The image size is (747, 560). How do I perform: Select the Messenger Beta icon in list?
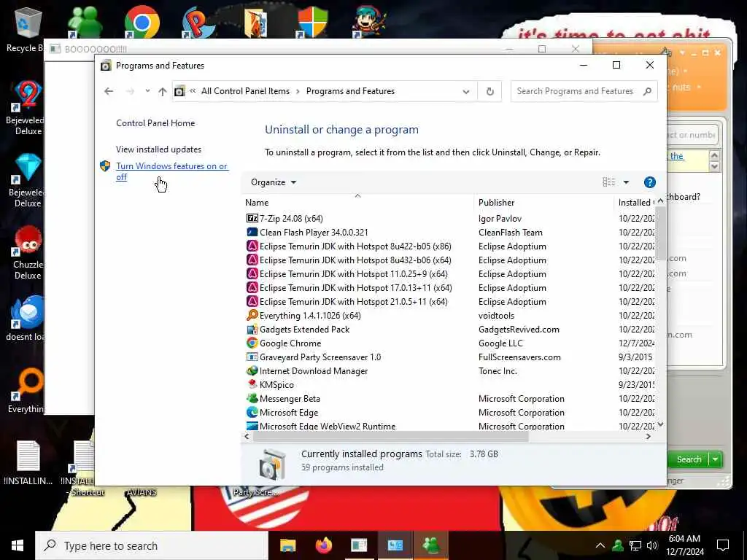252,398
